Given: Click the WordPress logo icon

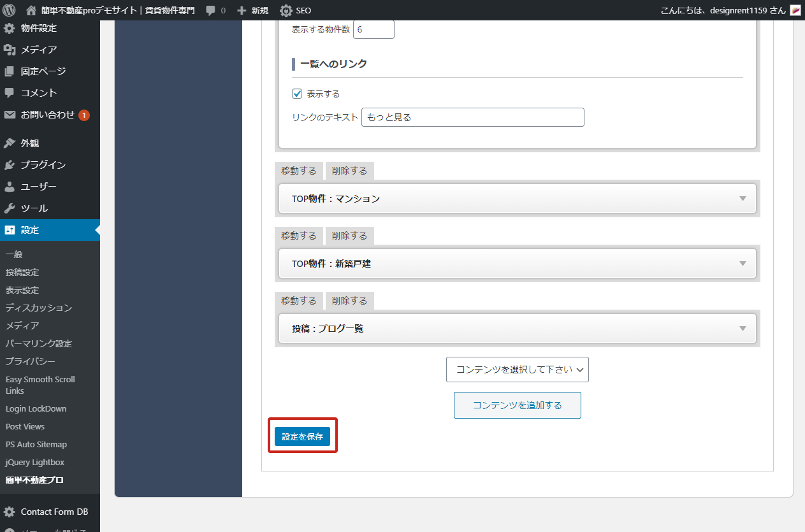Looking at the screenshot, I should click(x=9, y=10).
